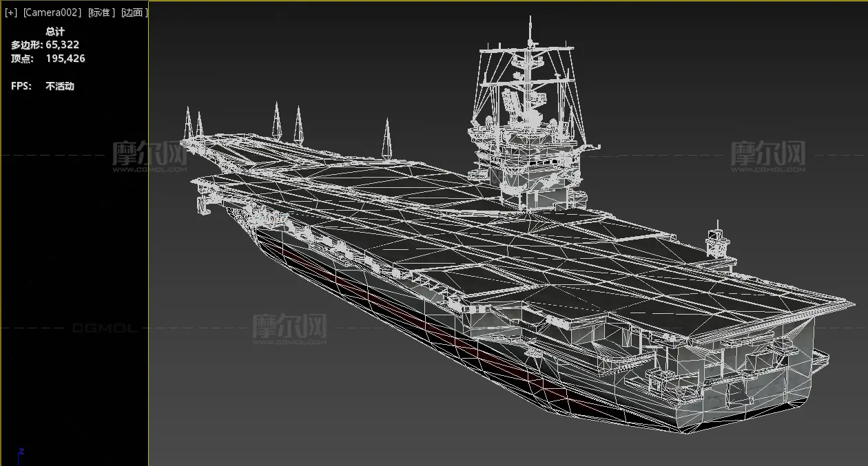The image size is (868, 466).
Task: Open the [标准] shading quality menu
Action: 101,12
